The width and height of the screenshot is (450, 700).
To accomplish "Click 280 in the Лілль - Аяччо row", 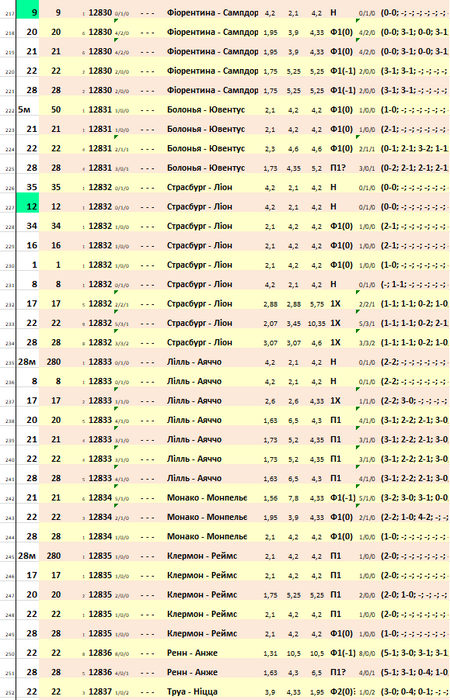I will click(56, 362).
